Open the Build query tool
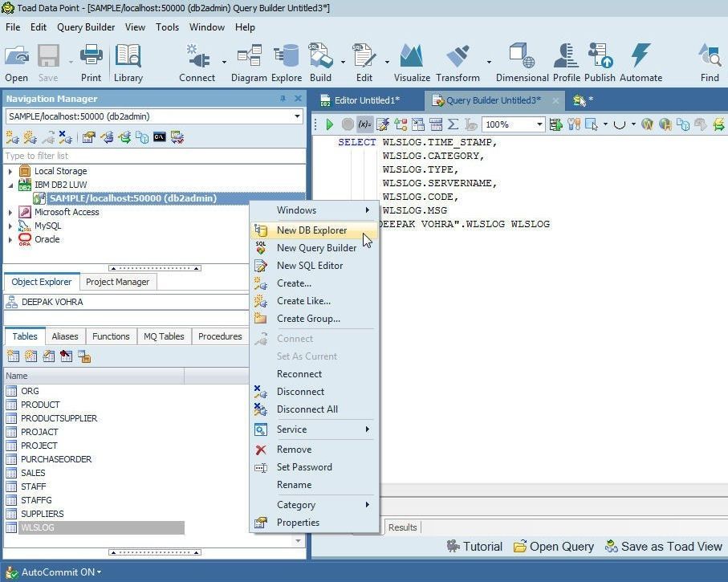Viewport: 728px width, 582px height. (x=320, y=63)
